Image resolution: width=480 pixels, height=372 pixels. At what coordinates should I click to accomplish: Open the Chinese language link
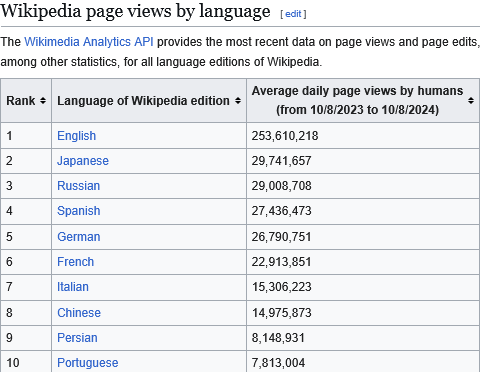click(79, 313)
